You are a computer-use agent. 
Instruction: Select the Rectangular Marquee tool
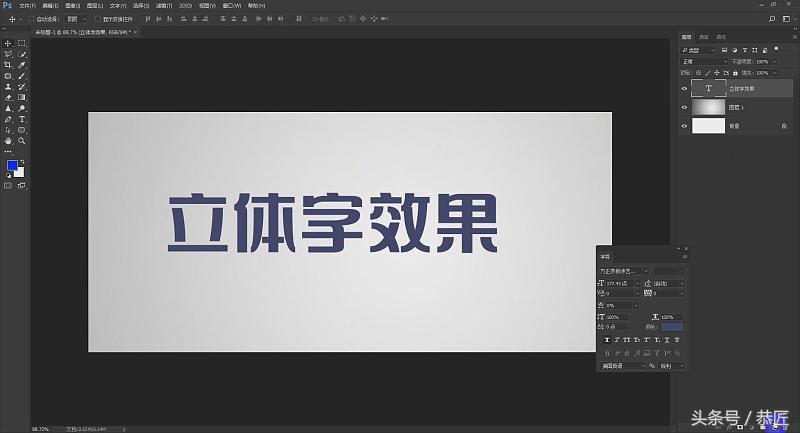tap(21, 43)
